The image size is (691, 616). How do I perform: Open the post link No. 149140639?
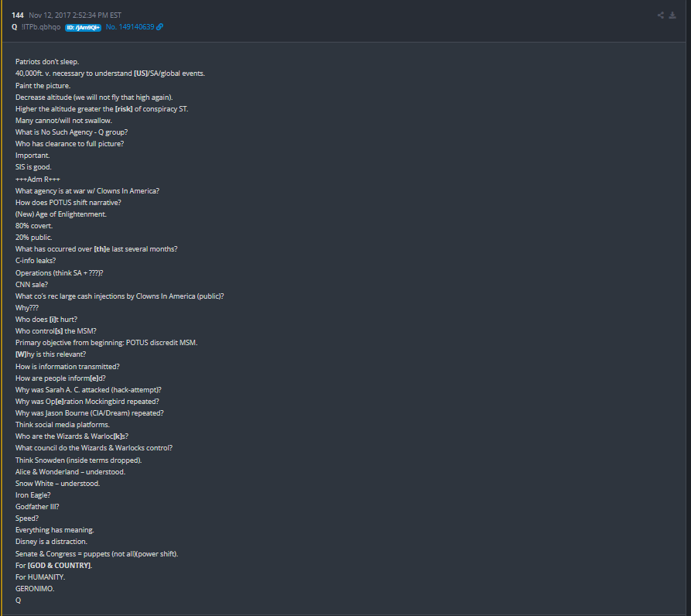[130, 27]
